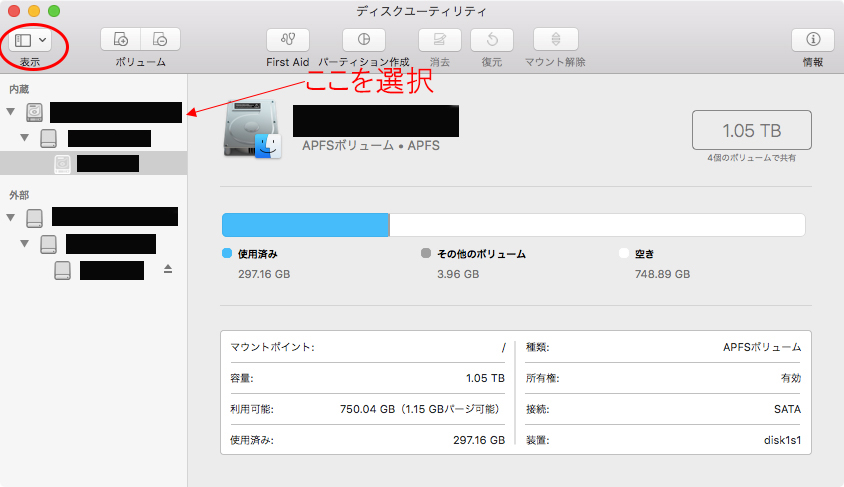Click the blue used-space bar segment
844x487 pixels.
click(x=306, y=225)
